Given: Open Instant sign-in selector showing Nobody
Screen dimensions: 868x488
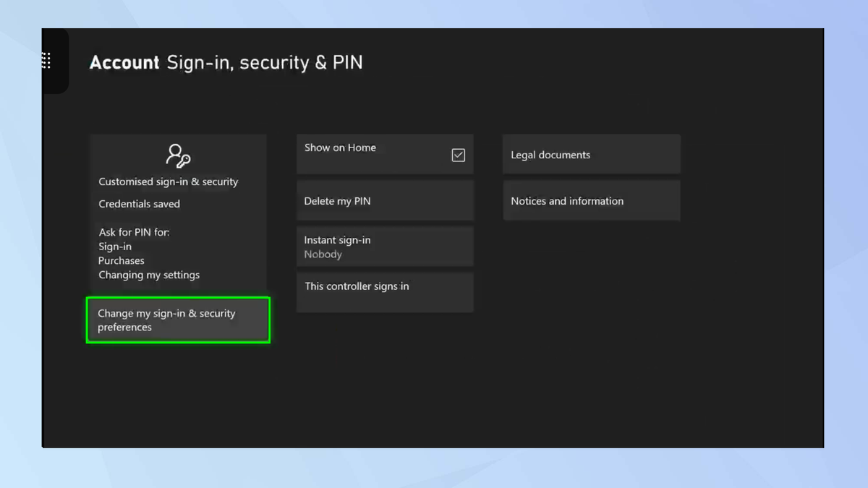Looking at the screenshot, I should [x=384, y=247].
